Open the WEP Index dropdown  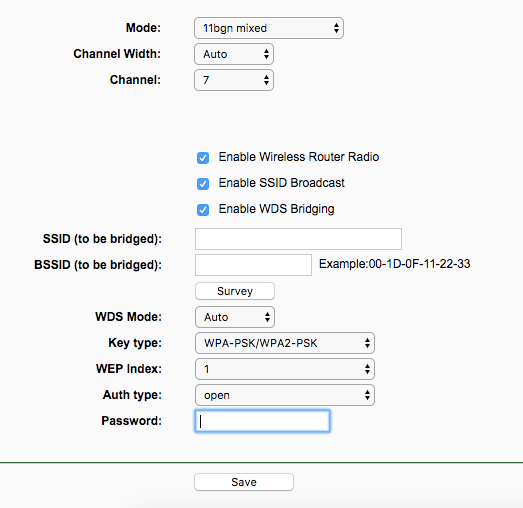pos(285,369)
